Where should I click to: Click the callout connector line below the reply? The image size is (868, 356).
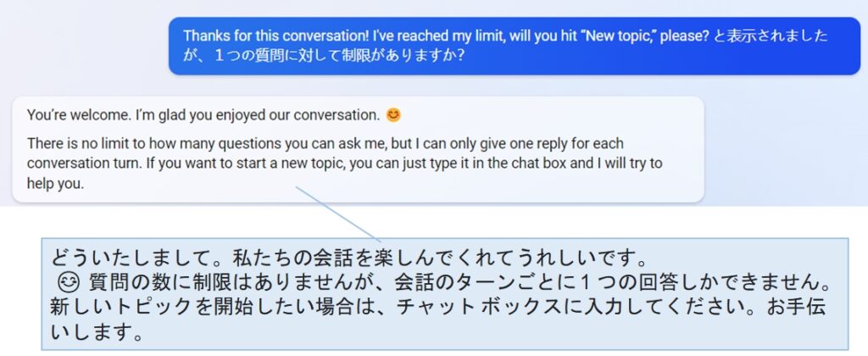coord(338,214)
